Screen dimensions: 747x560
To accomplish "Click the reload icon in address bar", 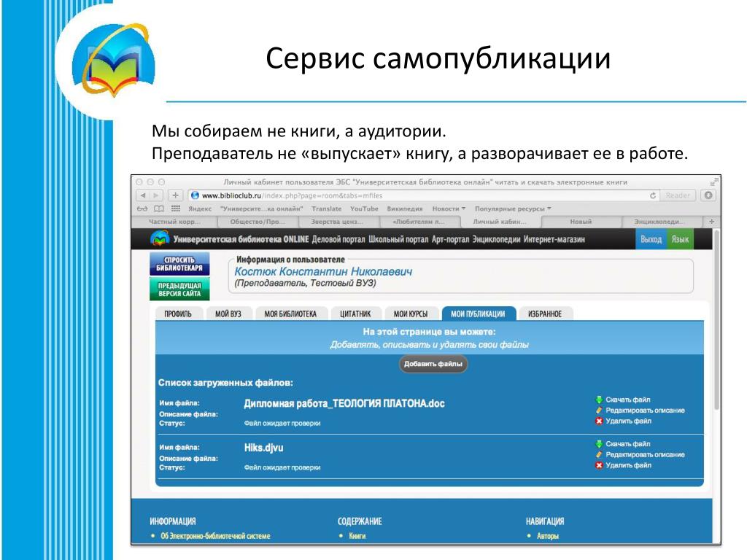I will [x=653, y=195].
